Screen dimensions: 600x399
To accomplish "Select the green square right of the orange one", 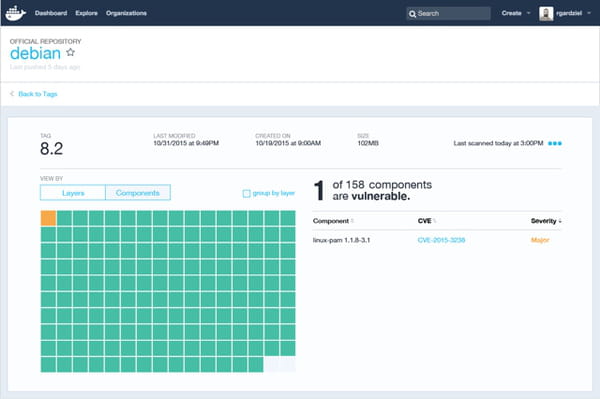I will click(65, 218).
